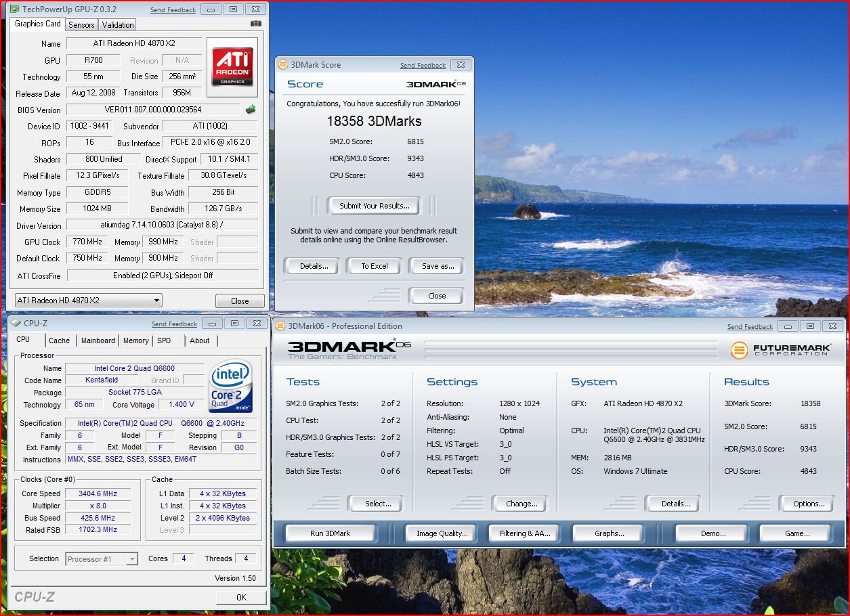This screenshot has height=616, width=850.
Task: Click the ATI Radeon logo in GPU-Z
Action: tap(232, 67)
